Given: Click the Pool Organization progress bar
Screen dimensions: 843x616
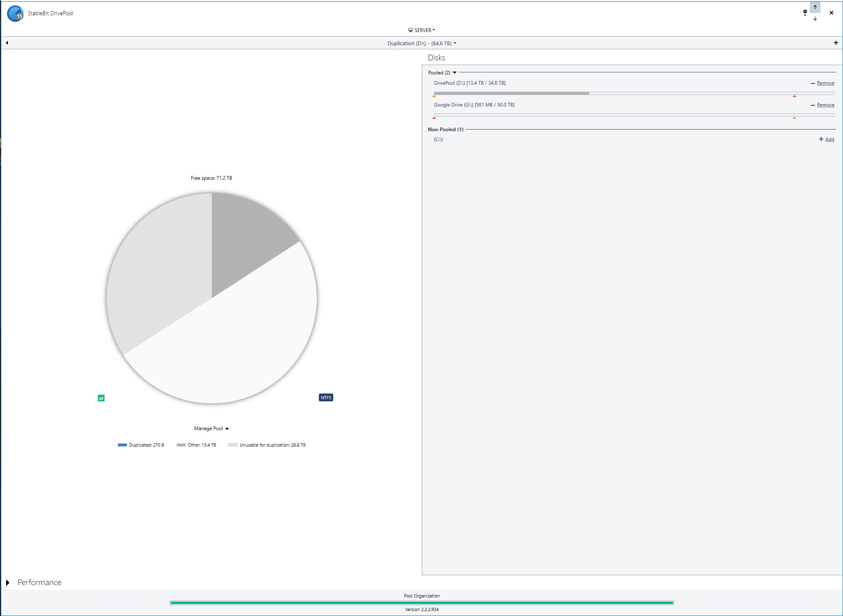Looking at the screenshot, I should [422, 603].
